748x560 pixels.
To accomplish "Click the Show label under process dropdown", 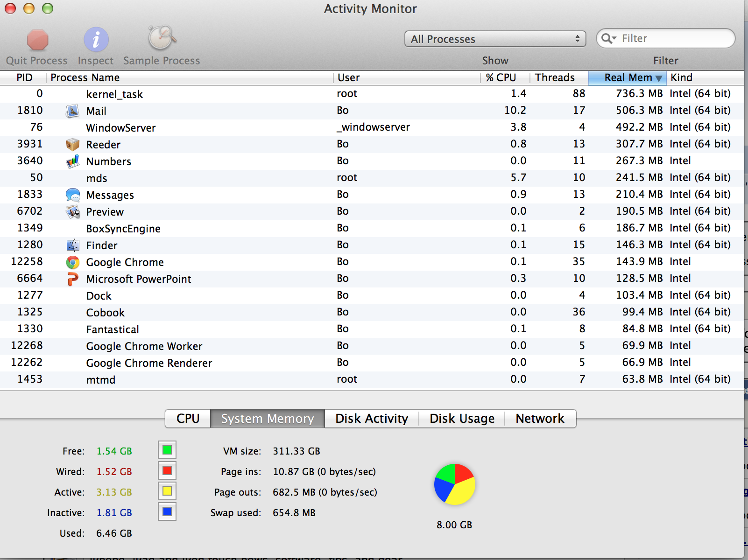I will click(x=495, y=61).
